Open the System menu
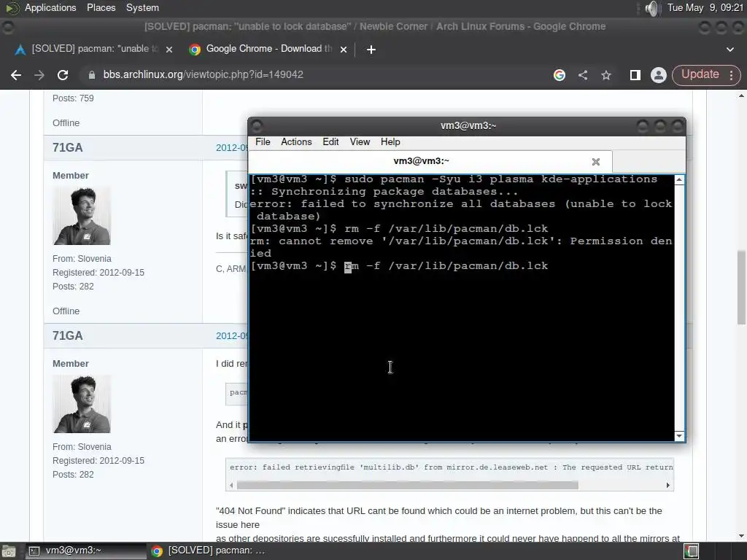The image size is (747, 560). pos(142,7)
